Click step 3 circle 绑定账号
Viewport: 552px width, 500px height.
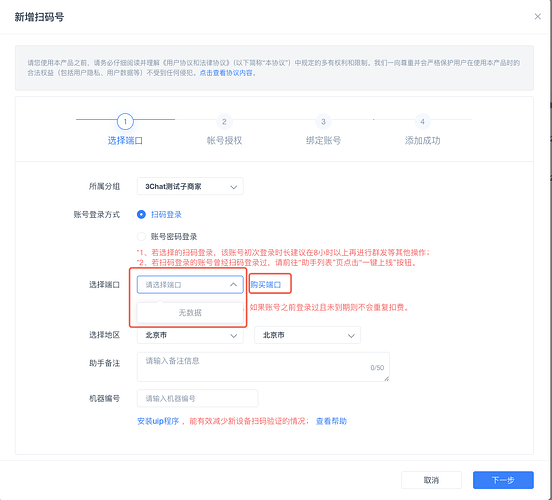coord(323,122)
